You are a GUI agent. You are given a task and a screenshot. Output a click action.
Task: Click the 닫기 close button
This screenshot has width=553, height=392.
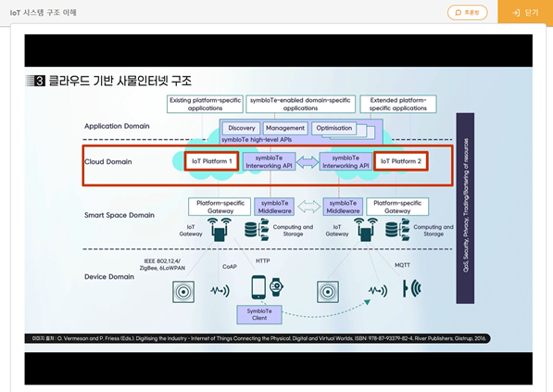coord(525,12)
